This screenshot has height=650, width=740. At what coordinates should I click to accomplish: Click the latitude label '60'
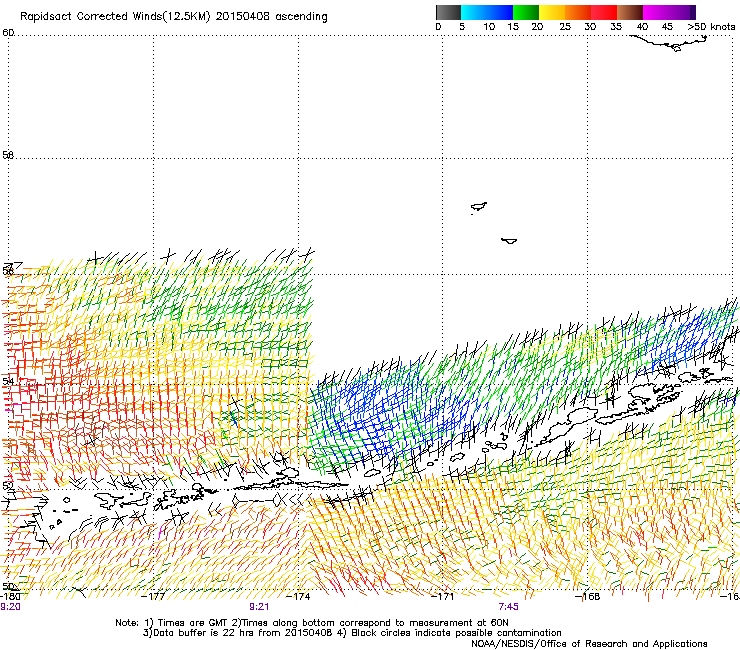(8, 33)
